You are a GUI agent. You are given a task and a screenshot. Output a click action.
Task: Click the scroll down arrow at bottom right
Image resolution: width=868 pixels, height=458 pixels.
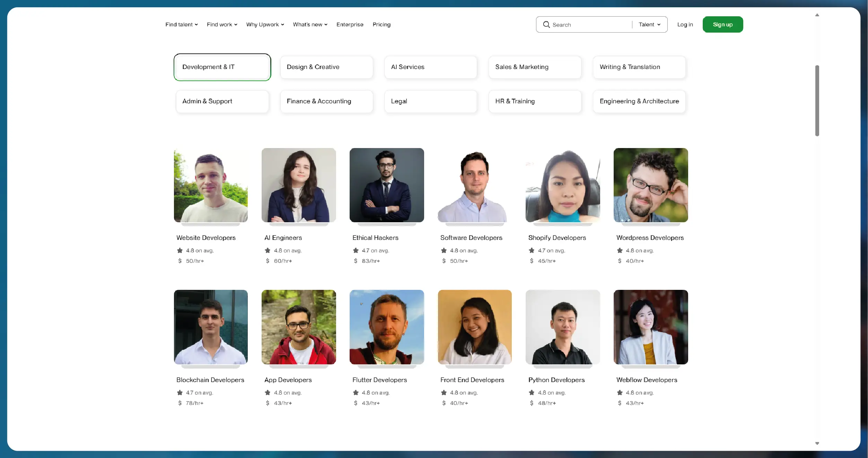(817, 443)
